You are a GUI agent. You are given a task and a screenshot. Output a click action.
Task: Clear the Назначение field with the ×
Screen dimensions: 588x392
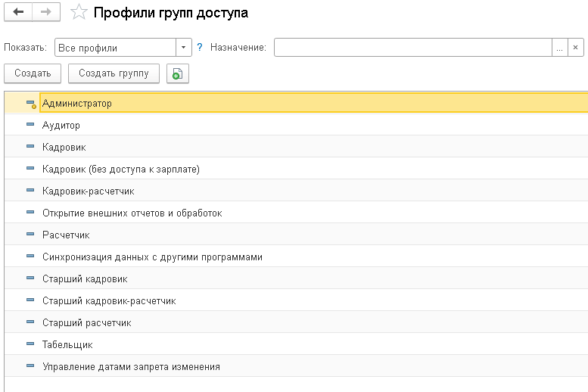(576, 48)
